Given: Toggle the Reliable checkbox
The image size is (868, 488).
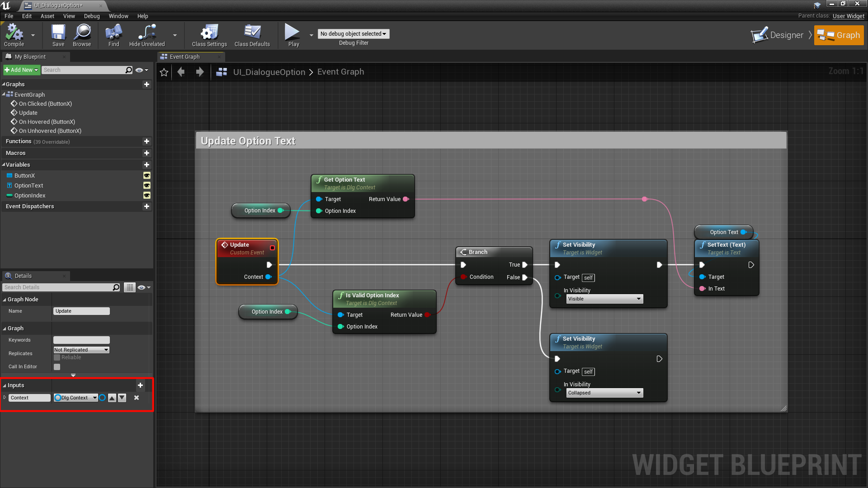Looking at the screenshot, I should pos(57,357).
